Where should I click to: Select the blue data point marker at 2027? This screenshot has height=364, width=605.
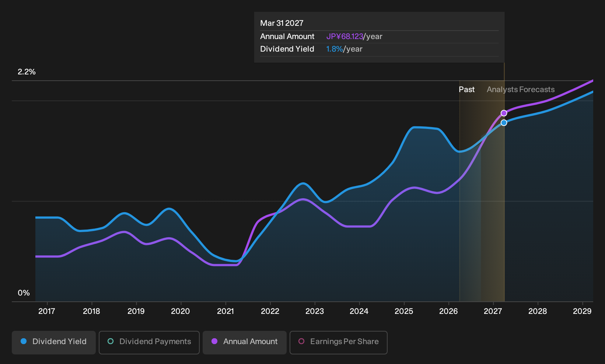coord(504,123)
